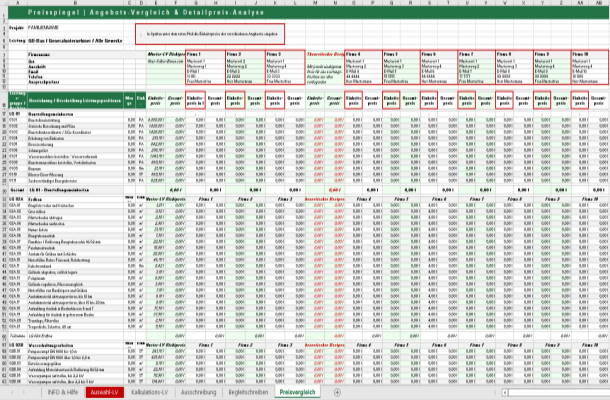Add a new sheet with the plus icon

pyautogui.click(x=337, y=392)
